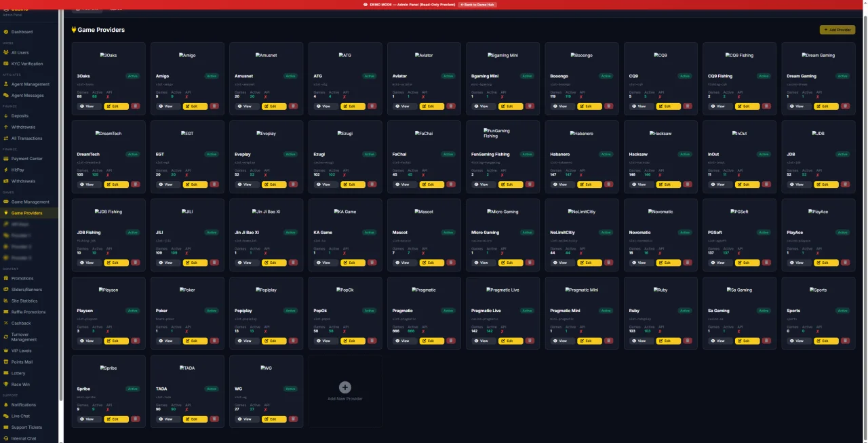Select All Transactions in sidebar
The height and width of the screenshot is (443, 868).
pos(30,138)
